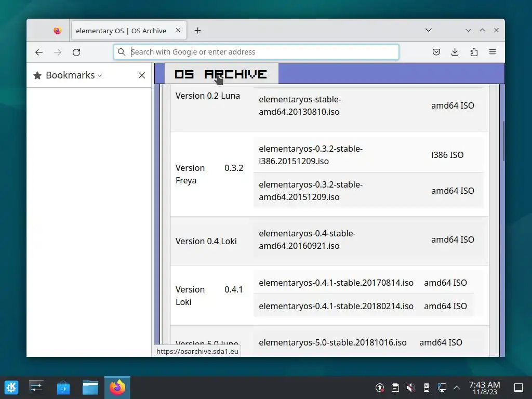Screen dimensions: 532x399
Task: Open the network connections tray icon
Action: pos(442,388)
